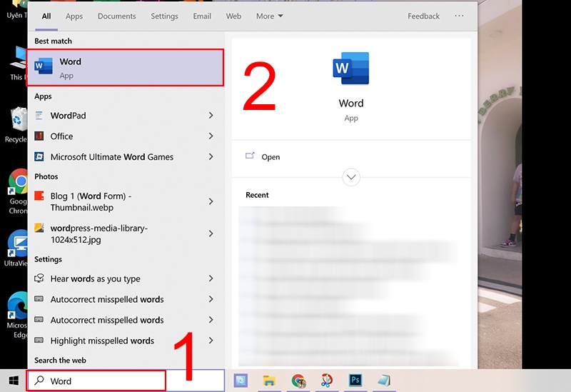This screenshot has width=571, height=392.
Task: Open the scissors snipping app in taskbar
Action: pyautogui.click(x=327, y=381)
